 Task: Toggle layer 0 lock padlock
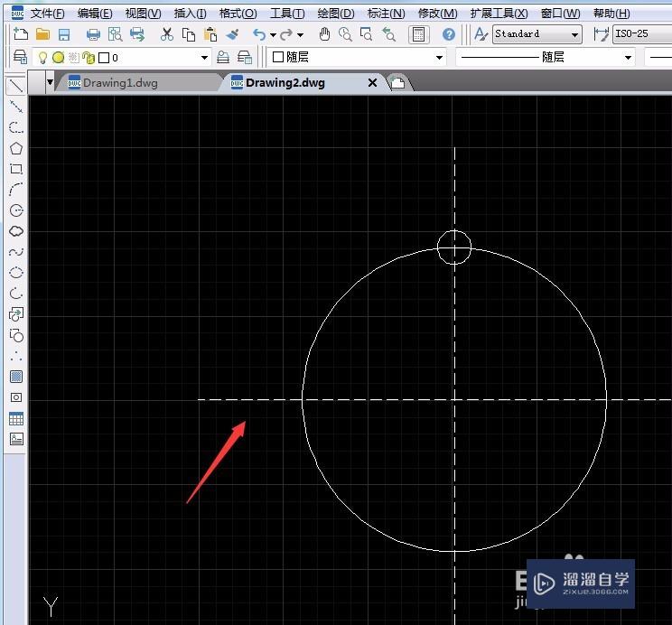[x=89, y=58]
